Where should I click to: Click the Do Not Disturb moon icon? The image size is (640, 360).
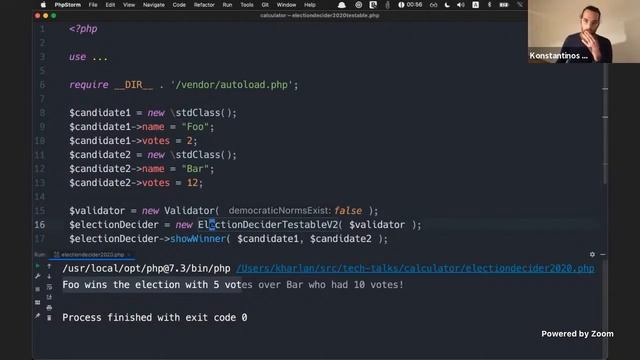pos(447,5)
